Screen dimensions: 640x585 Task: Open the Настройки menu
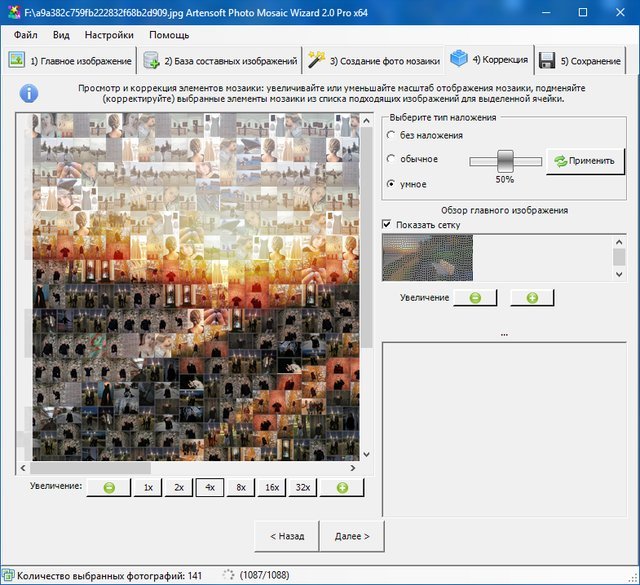tap(108, 34)
